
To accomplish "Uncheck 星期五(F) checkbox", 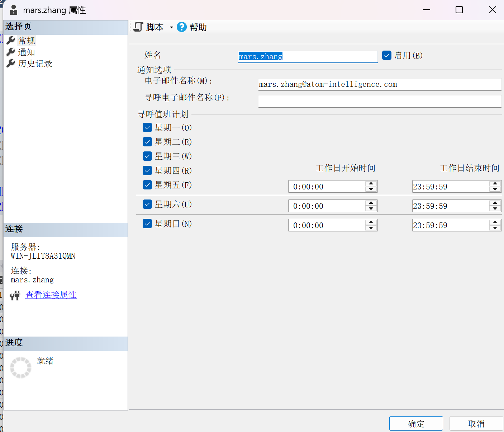I will coord(147,185).
